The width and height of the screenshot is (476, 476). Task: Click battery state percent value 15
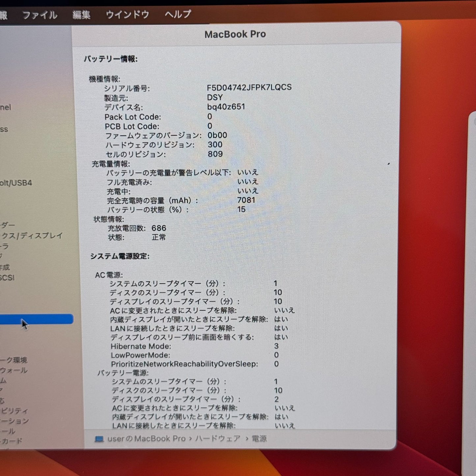pos(241,209)
